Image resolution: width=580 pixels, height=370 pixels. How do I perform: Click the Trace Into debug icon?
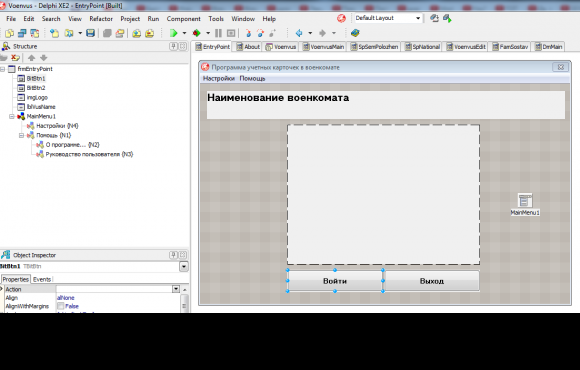click(248, 33)
